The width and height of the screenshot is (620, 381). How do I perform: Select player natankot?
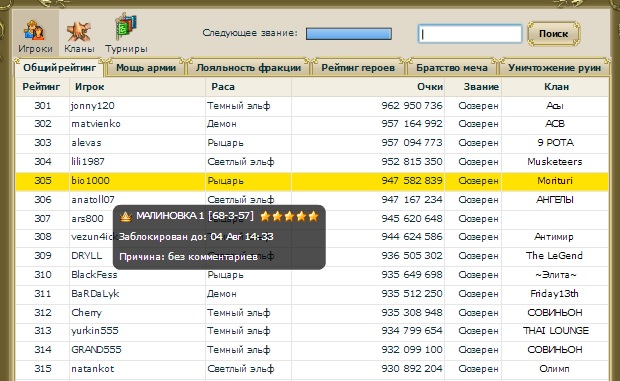pyautogui.click(x=93, y=369)
